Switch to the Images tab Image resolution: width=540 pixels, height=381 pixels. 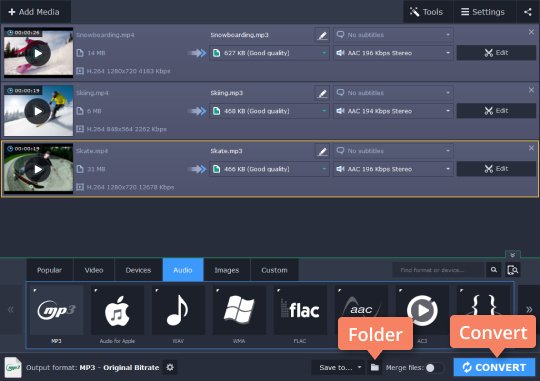coord(227,270)
